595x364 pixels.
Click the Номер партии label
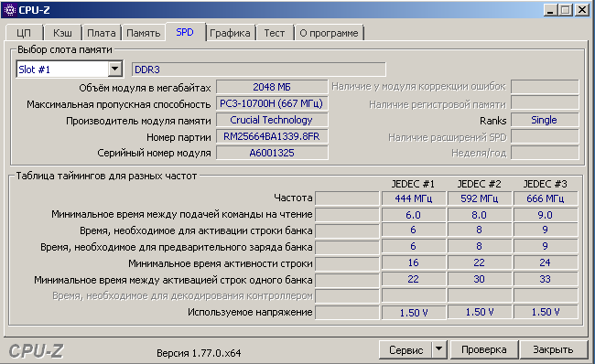click(178, 137)
